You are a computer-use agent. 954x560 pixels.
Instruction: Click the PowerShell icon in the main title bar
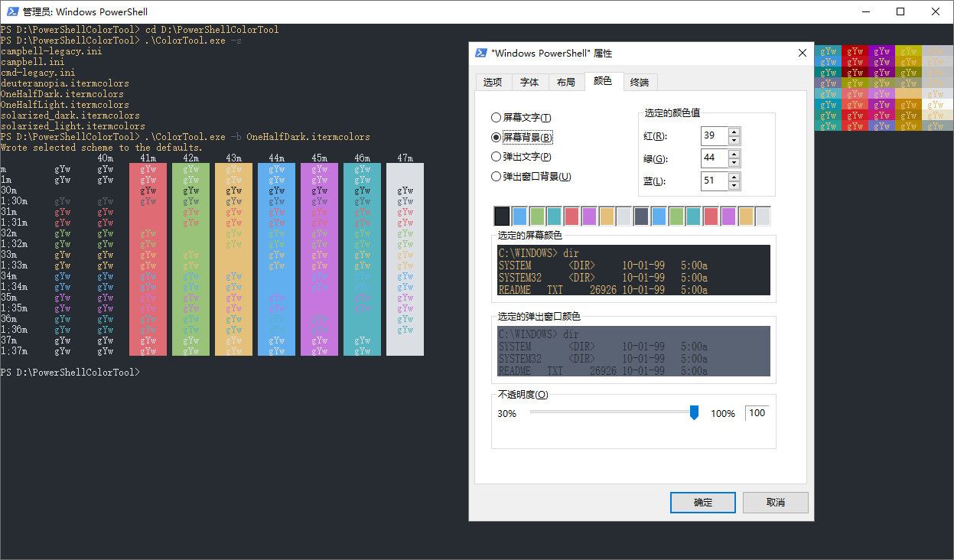pos(11,11)
